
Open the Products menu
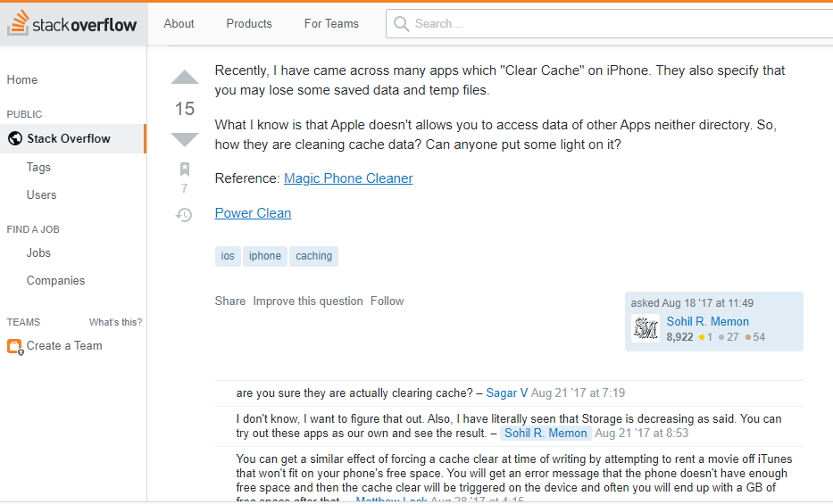249,24
